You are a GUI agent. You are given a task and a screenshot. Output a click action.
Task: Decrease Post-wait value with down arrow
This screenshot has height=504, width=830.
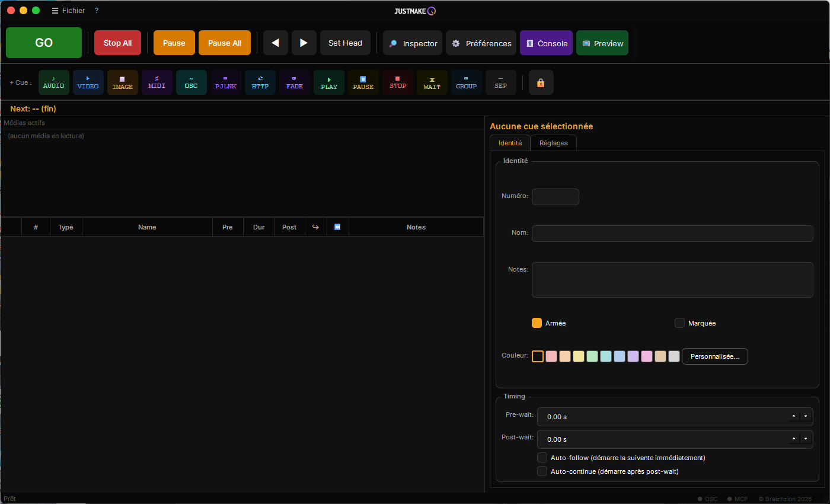point(805,439)
